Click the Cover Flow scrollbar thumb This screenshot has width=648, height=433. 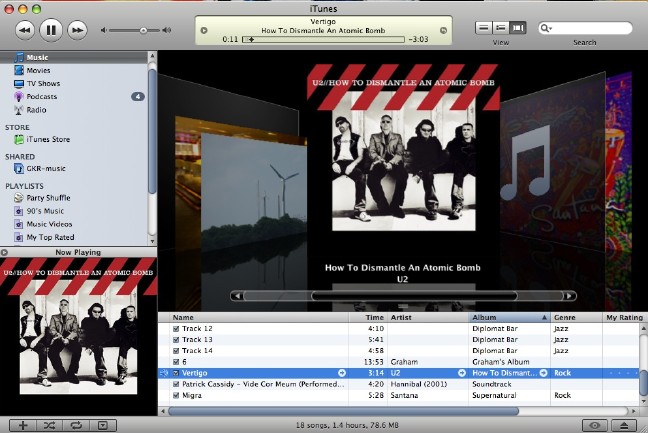(x=414, y=296)
